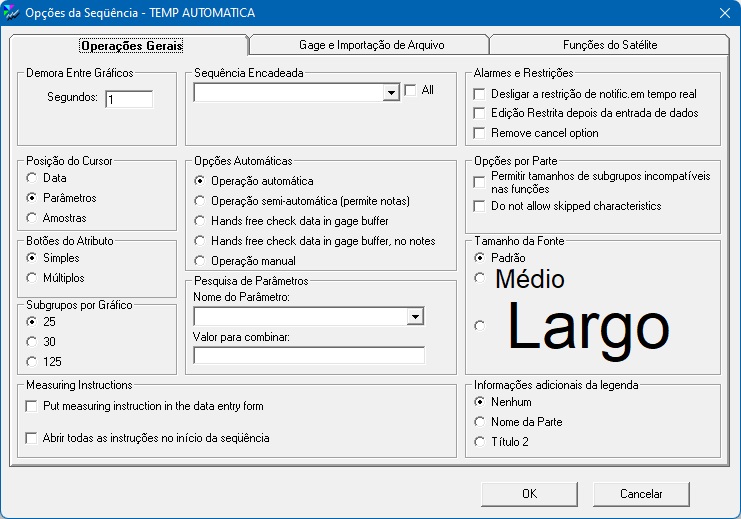Screen dimensions: 741x519
Task: Choose Operação manual option
Action: tap(200, 261)
